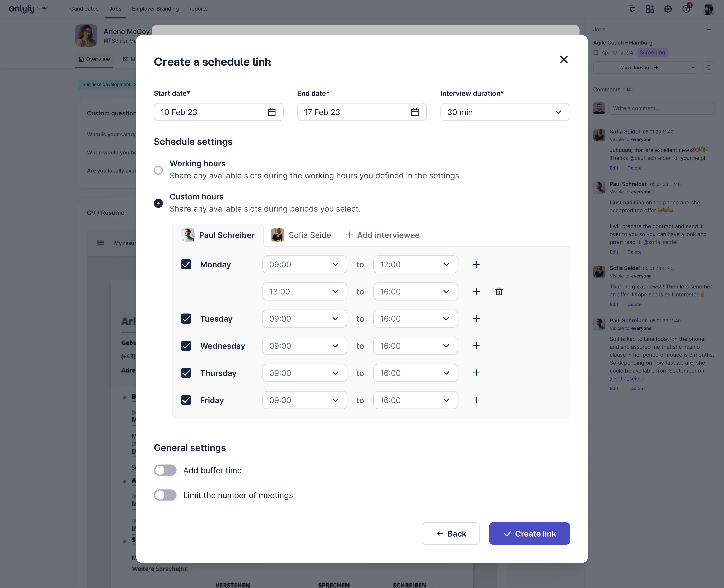
Task: Click the Write a comment input field
Action: click(661, 108)
